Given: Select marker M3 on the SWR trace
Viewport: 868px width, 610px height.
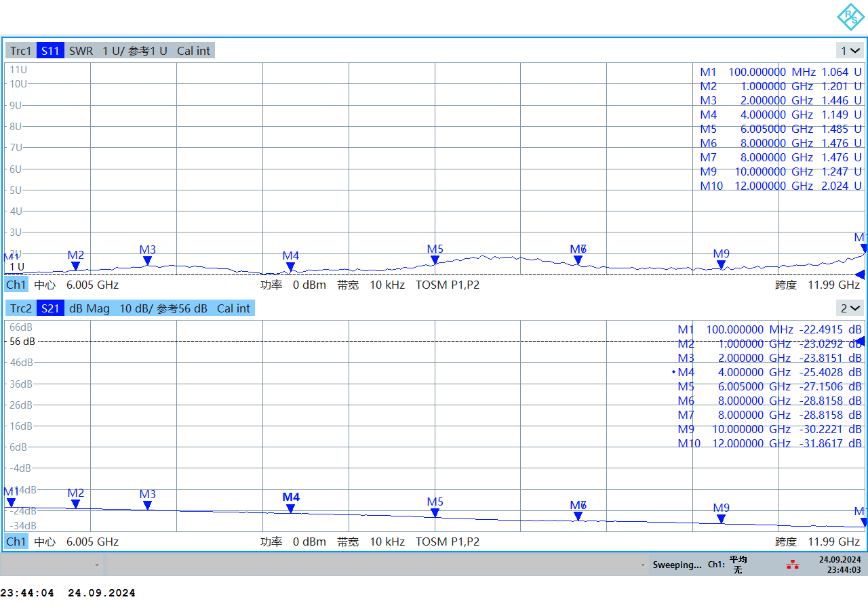Looking at the screenshot, I should tap(147, 261).
